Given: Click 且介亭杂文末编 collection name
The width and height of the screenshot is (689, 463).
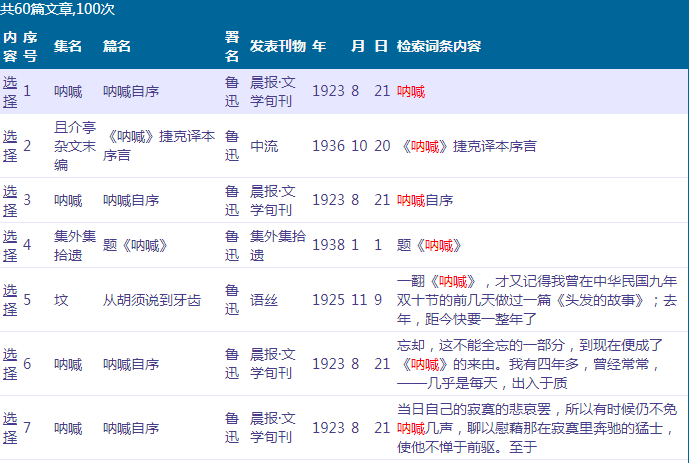Looking at the screenshot, I should coord(74,146).
